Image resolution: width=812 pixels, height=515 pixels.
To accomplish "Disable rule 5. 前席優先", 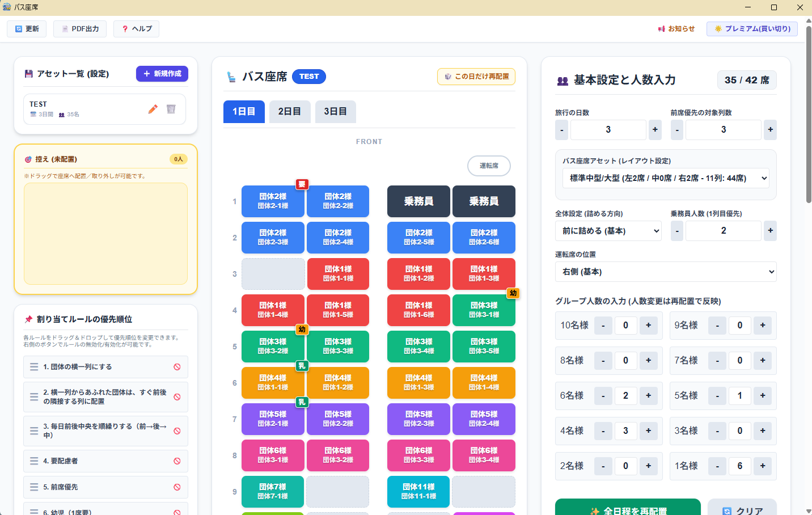I will click(x=177, y=487).
